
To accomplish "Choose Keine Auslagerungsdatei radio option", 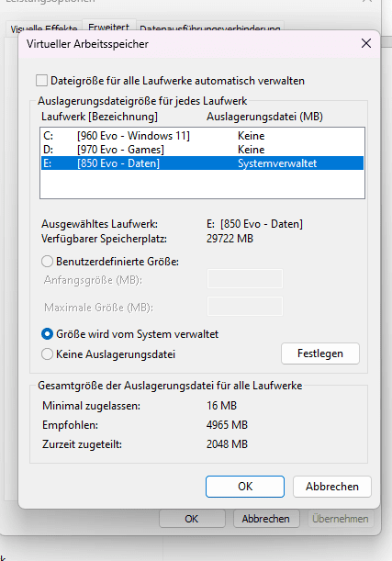I will click(x=47, y=354).
